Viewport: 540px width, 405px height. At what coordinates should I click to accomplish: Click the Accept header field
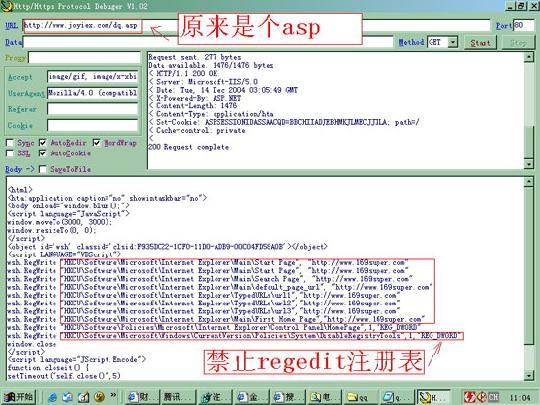click(92, 76)
